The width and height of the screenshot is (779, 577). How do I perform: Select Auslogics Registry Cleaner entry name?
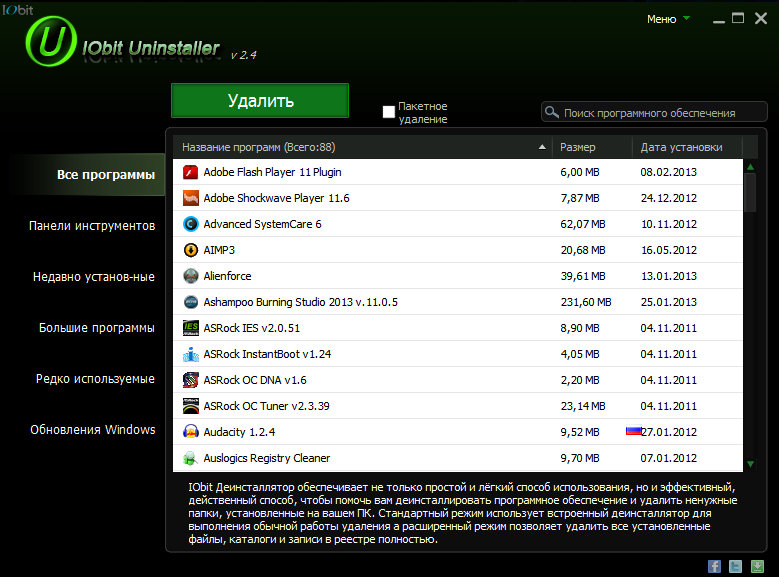tap(267, 458)
